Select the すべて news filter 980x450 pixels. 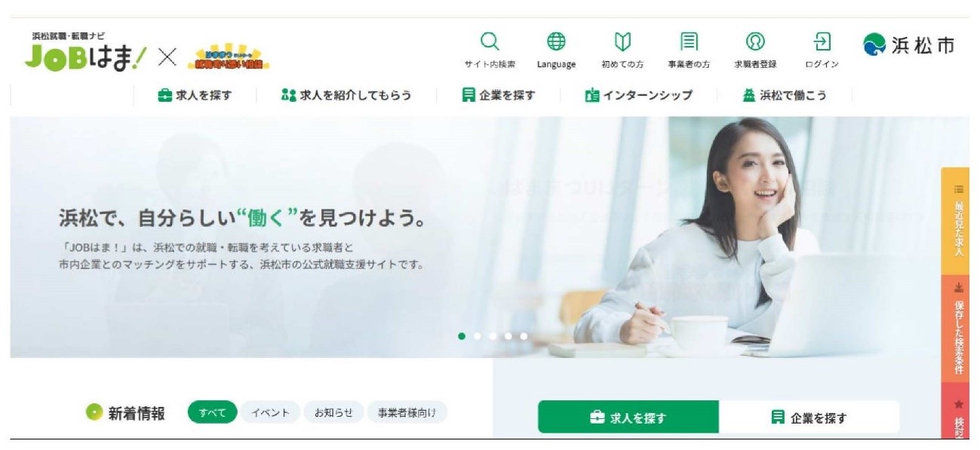212,412
